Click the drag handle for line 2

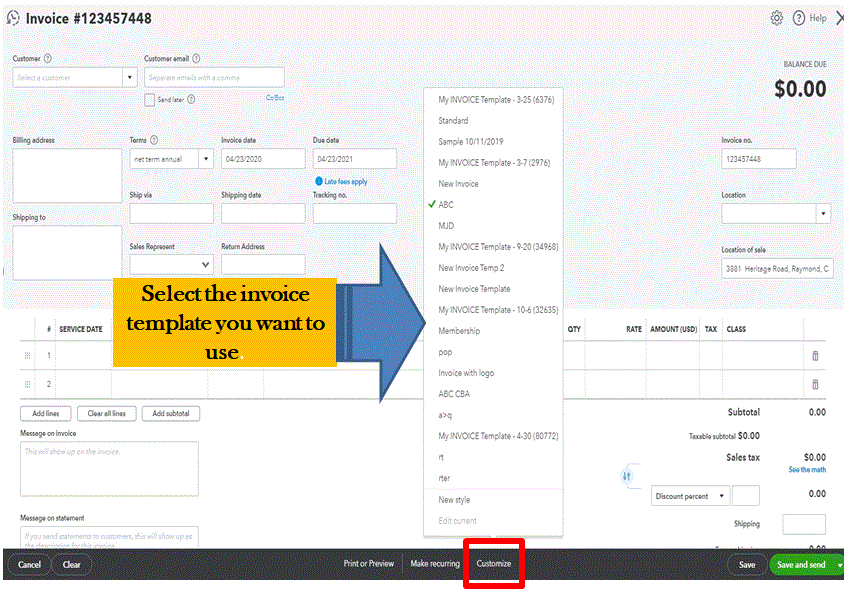[27, 384]
